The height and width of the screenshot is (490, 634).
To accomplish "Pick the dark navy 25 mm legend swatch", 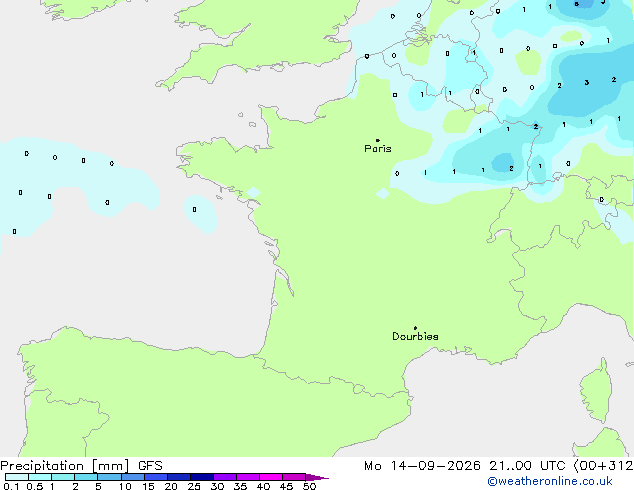I will point(202,477).
